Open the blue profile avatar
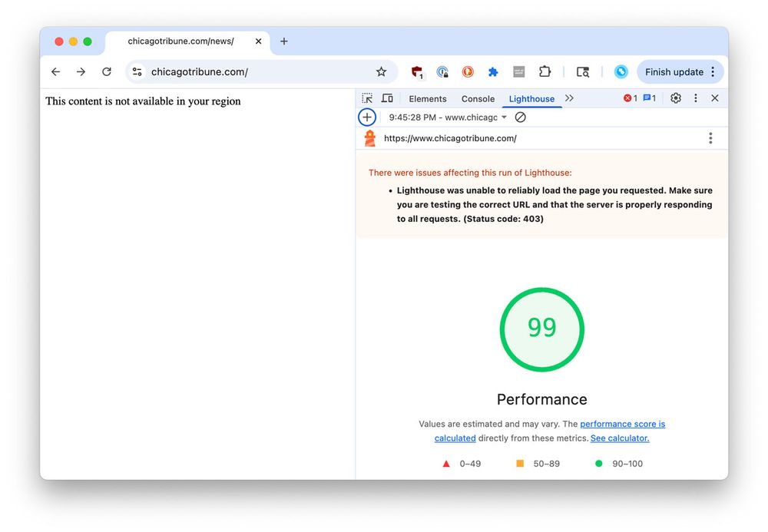The image size is (768, 532). (621, 72)
